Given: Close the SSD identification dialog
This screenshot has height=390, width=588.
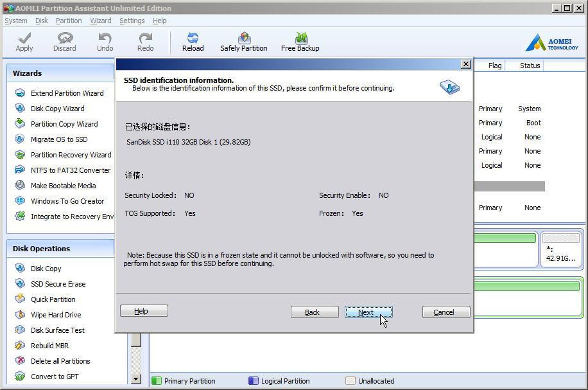Looking at the screenshot, I should [x=466, y=64].
